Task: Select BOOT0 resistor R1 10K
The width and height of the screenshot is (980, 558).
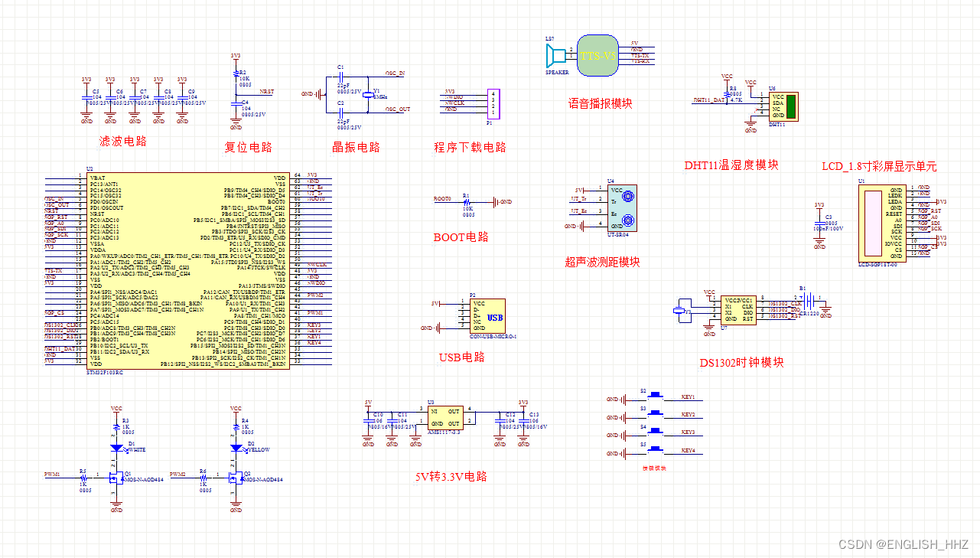Action: 466,202
